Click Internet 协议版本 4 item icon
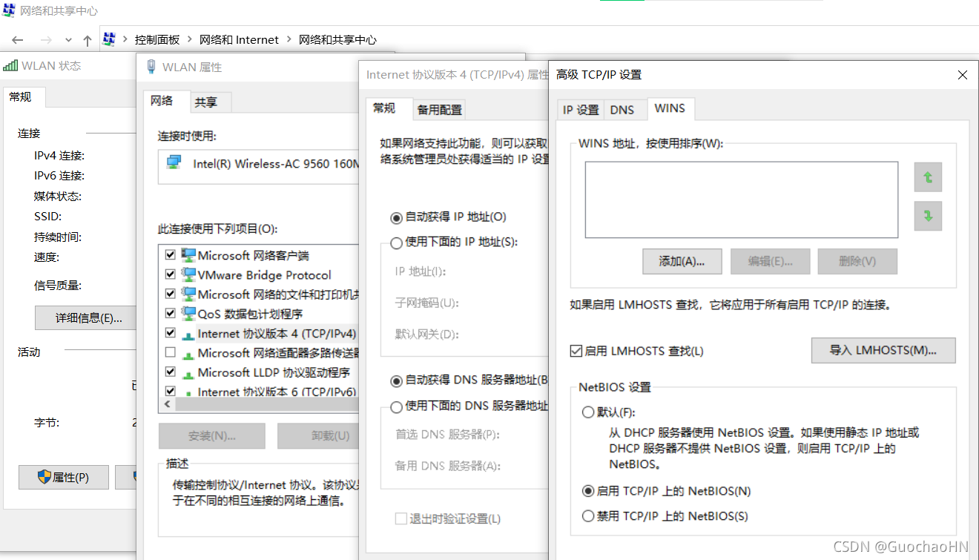This screenshot has height=560, width=979. click(188, 335)
